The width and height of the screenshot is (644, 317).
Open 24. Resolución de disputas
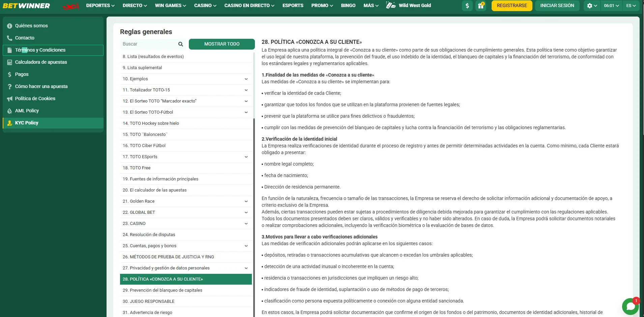(x=186, y=235)
